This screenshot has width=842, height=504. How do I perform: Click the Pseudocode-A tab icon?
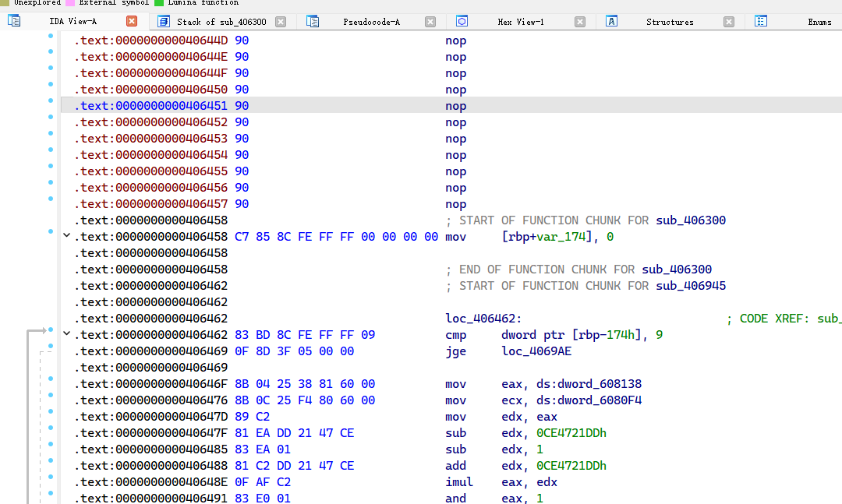coord(313,21)
